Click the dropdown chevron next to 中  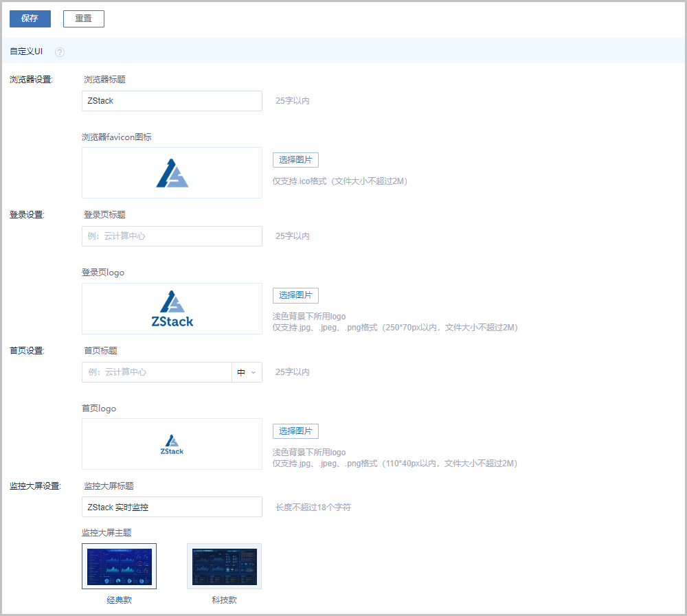(254, 372)
